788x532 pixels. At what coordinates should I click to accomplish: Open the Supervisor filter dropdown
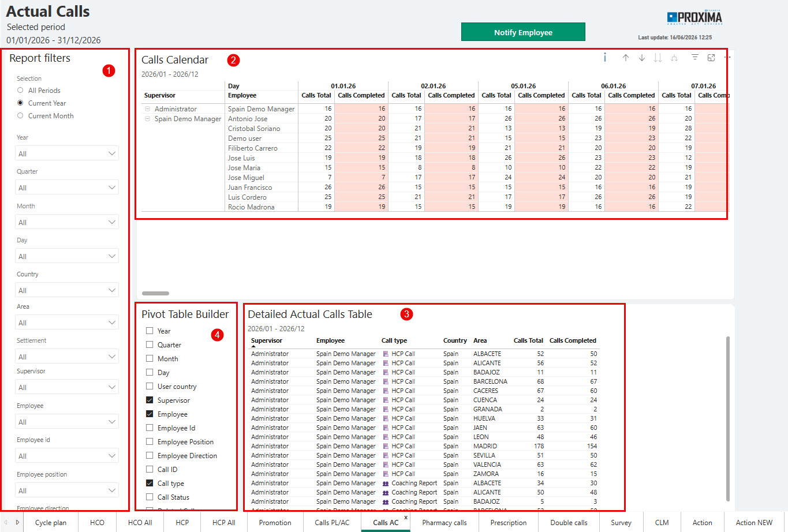pyautogui.click(x=67, y=387)
